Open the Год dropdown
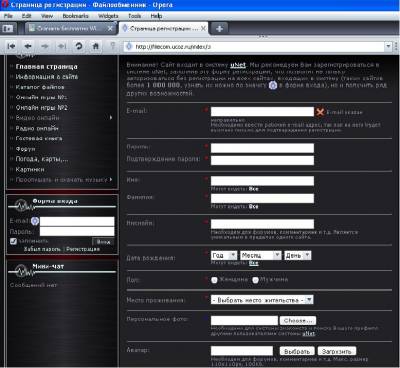400x368 pixels. [x=224, y=255]
